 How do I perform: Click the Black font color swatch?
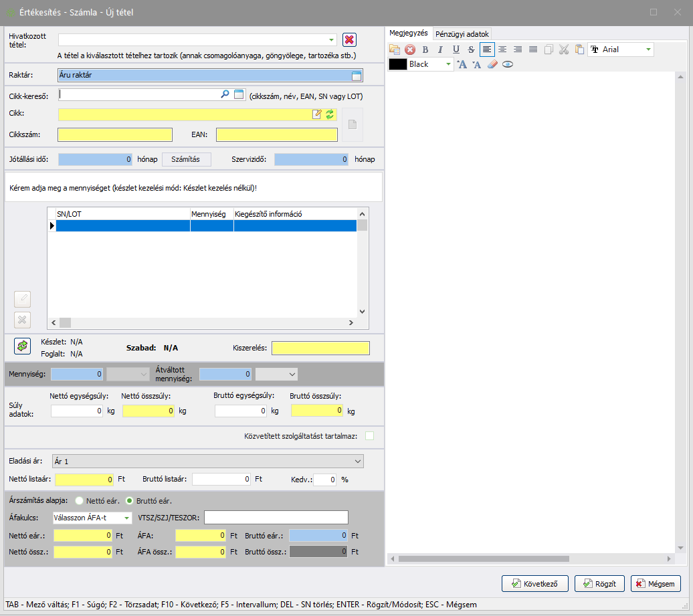tap(398, 65)
